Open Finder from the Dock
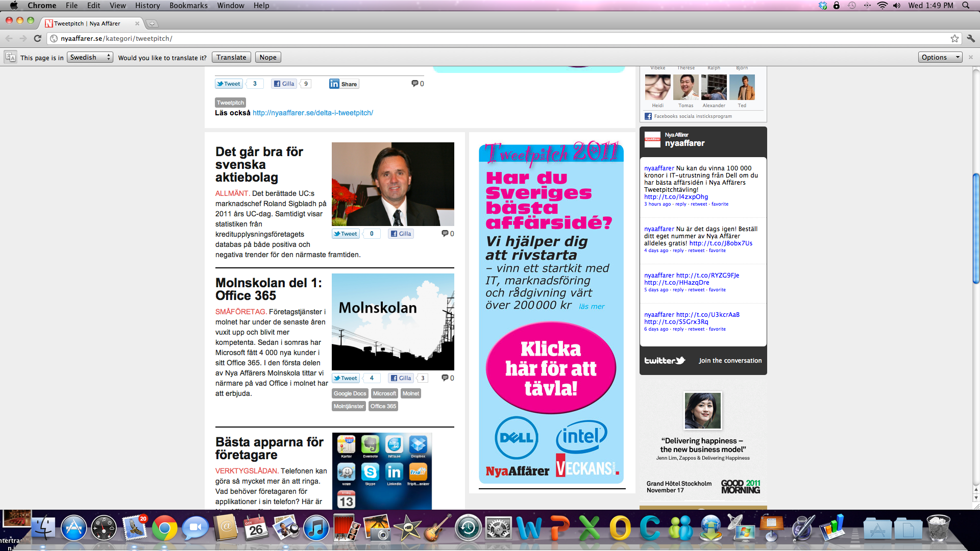Screen dimensions: 980x551 pos(43,528)
